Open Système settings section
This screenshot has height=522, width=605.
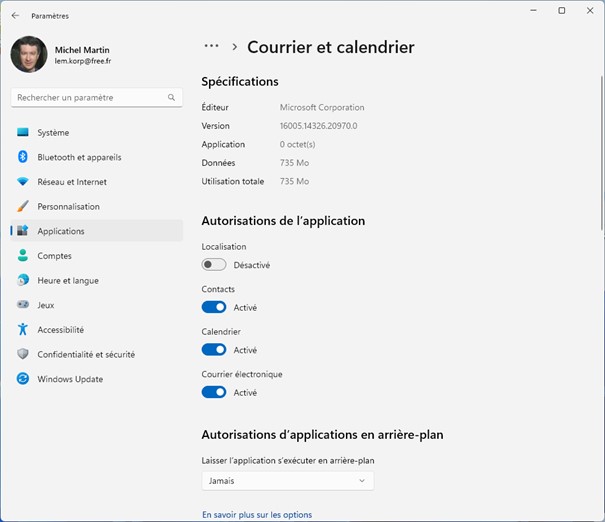click(96, 132)
